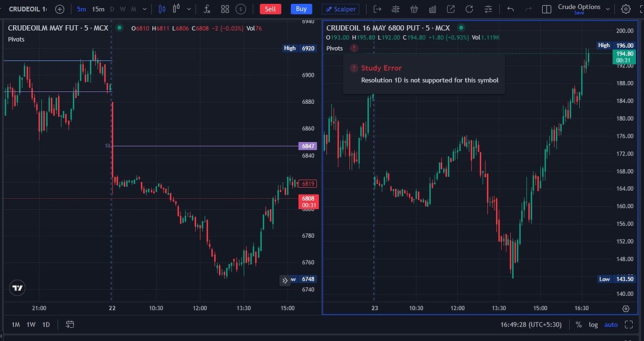644x341 pixels.
Task: Toggle the auto scale
Action: coord(611,325)
